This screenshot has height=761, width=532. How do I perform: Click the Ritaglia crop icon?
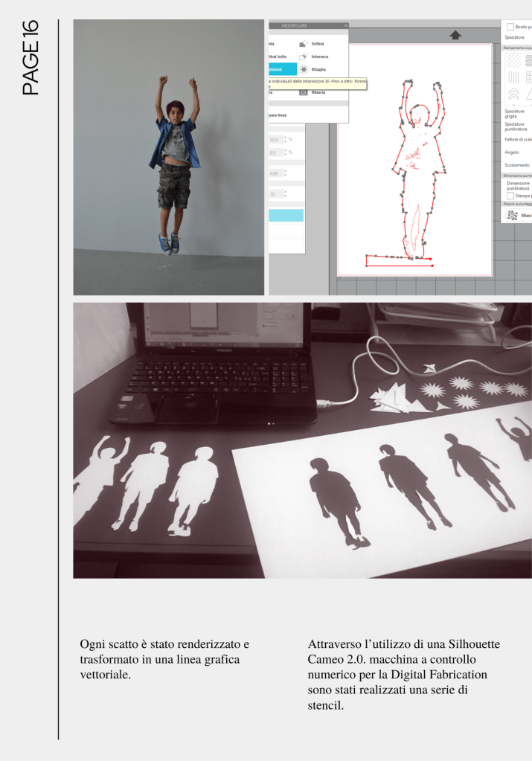pos(304,68)
